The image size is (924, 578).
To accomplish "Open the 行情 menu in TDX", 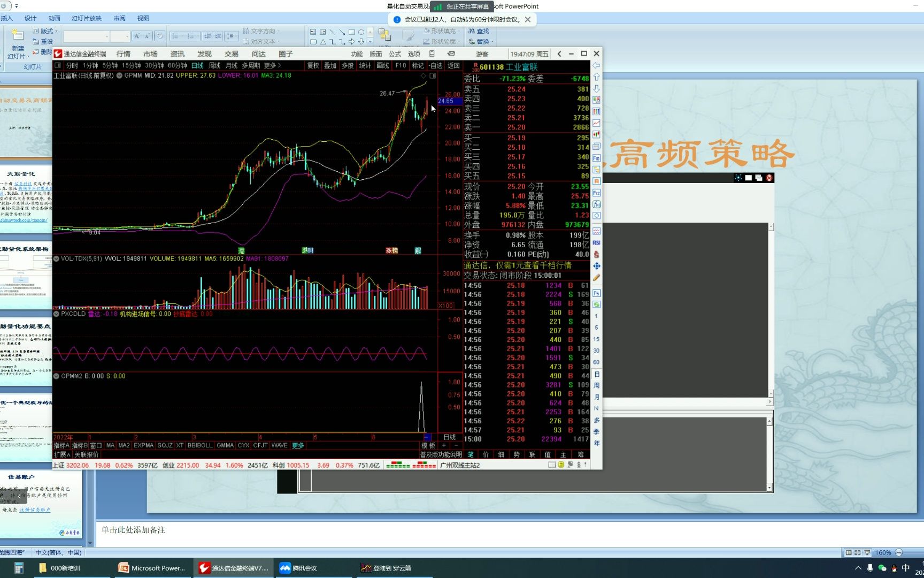I will click(x=124, y=54).
